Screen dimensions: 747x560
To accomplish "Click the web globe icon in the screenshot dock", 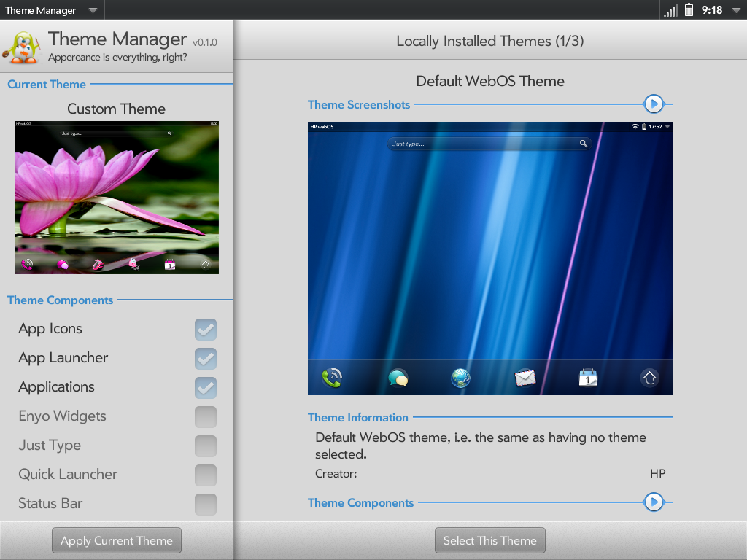I will point(460,378).
